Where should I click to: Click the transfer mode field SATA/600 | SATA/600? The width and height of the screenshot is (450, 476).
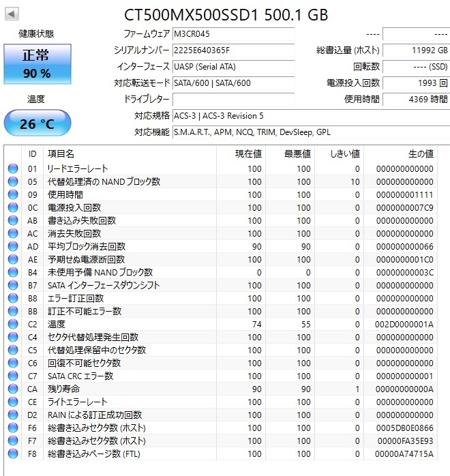click(x=234, y=83)
